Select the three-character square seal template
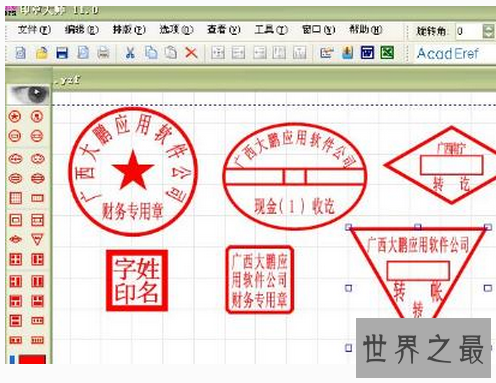The width and height of the screenshot is (496, 383). (x=37, y=259)
